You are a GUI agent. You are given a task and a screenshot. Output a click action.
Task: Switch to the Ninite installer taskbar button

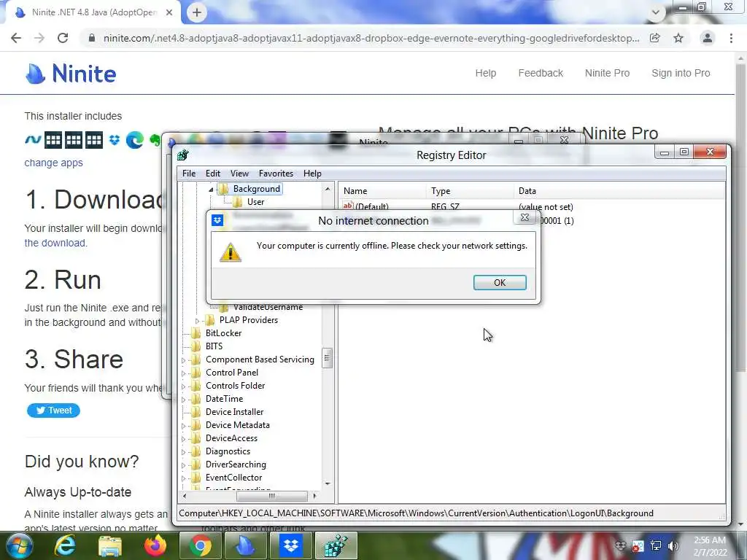click(246, 545)
